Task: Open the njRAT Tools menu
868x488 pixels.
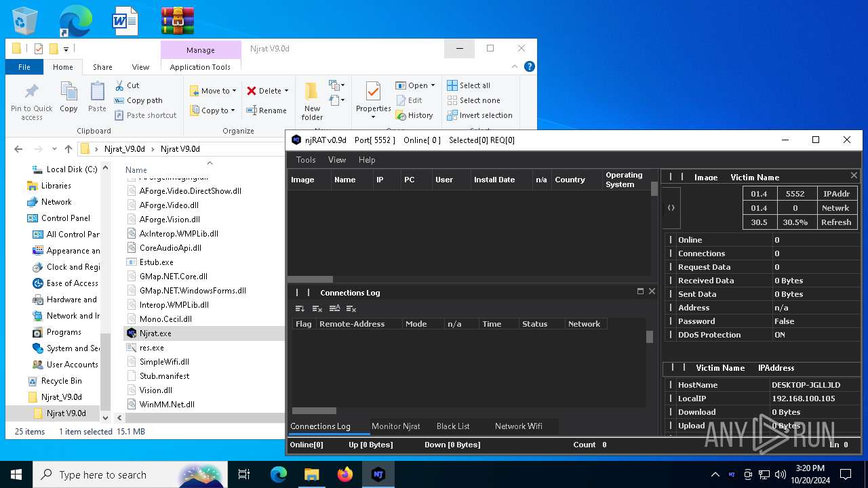Action: [x=306, y=160]
